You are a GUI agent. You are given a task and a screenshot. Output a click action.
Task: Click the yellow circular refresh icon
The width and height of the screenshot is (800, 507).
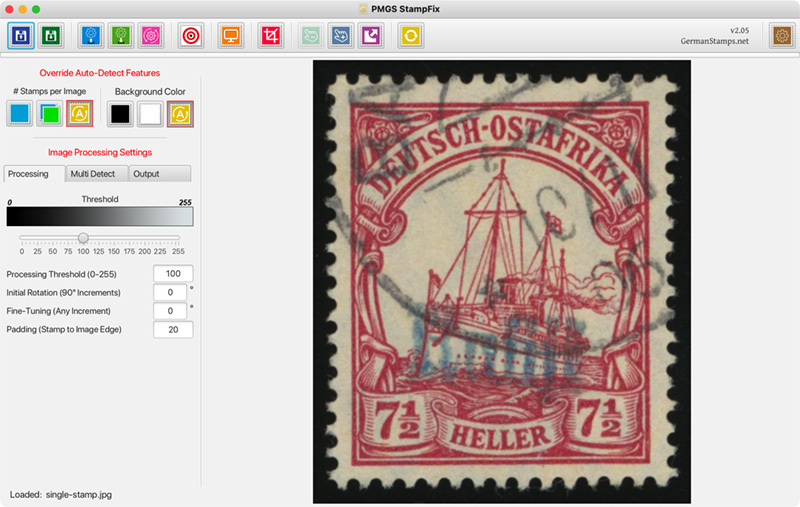tap(411, 36)
